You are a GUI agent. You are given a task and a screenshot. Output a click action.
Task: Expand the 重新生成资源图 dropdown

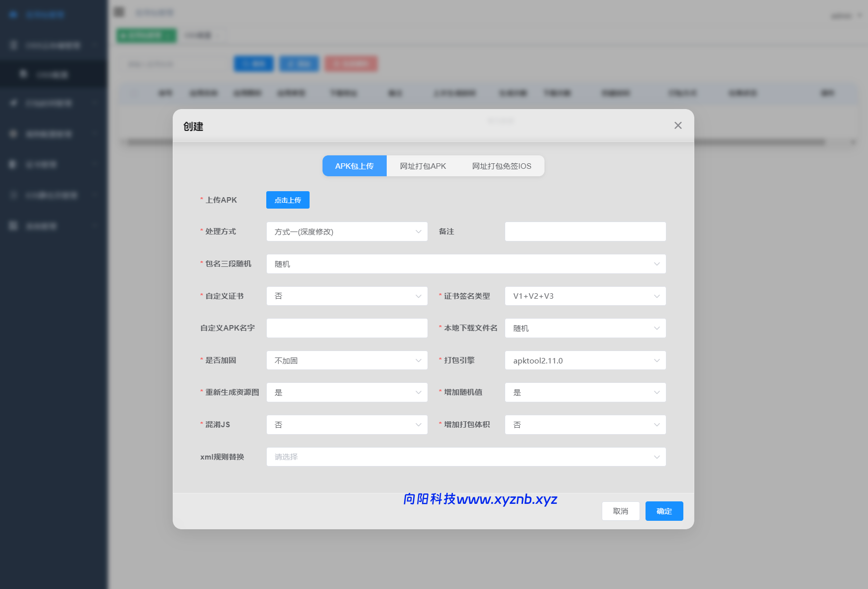point(346,392)
